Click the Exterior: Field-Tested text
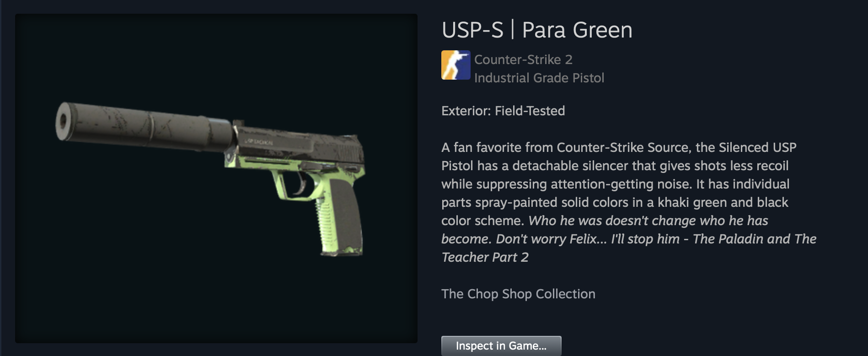The image size is (868, 356). pos(503,111)
